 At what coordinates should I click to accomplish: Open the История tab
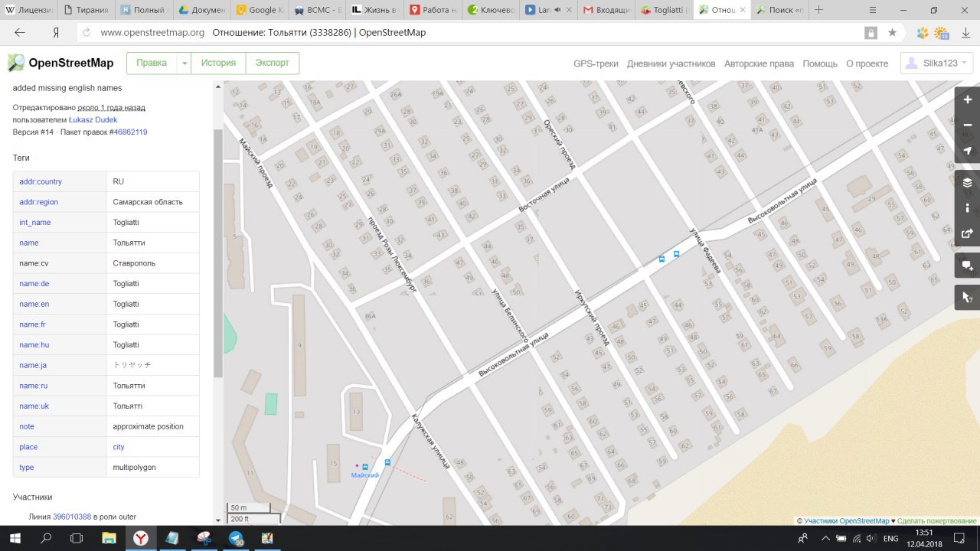(x=218, y=64)
